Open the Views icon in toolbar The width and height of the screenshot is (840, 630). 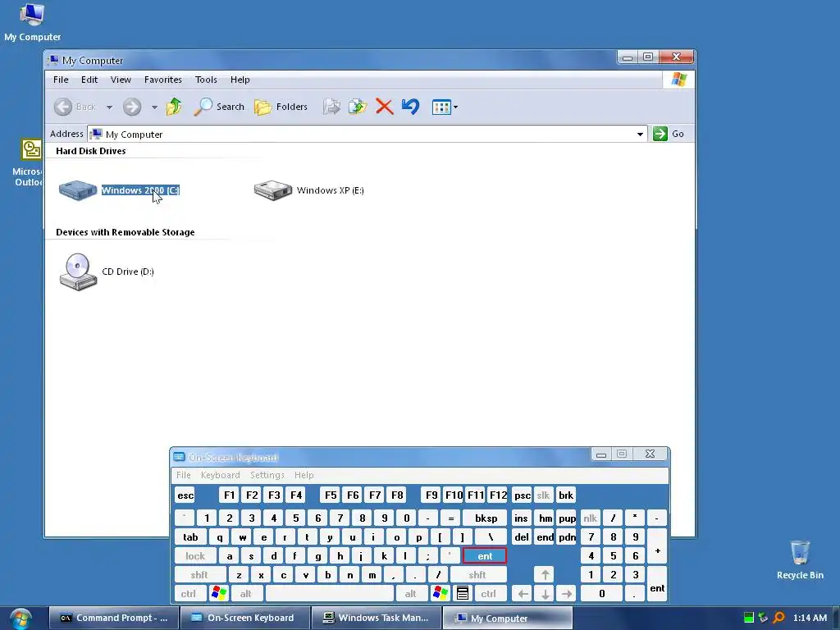coord(441,107)
